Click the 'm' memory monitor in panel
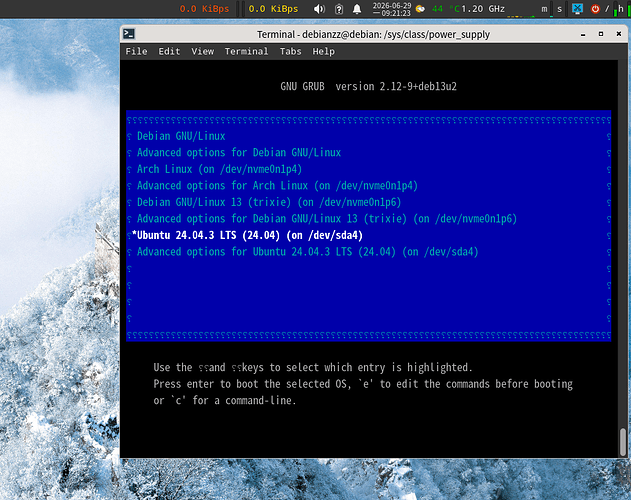The height and width of the screenshot is (500, 631). click(546, 9)
